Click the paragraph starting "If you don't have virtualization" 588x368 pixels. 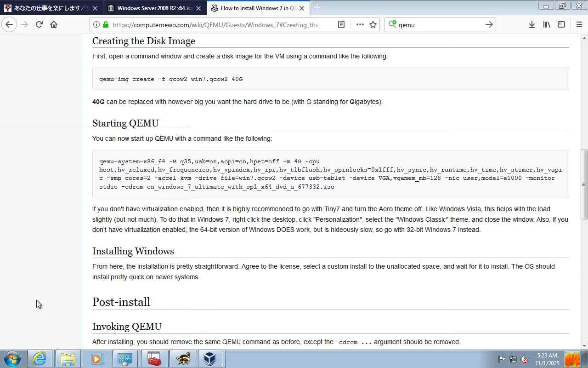point(330,219)
